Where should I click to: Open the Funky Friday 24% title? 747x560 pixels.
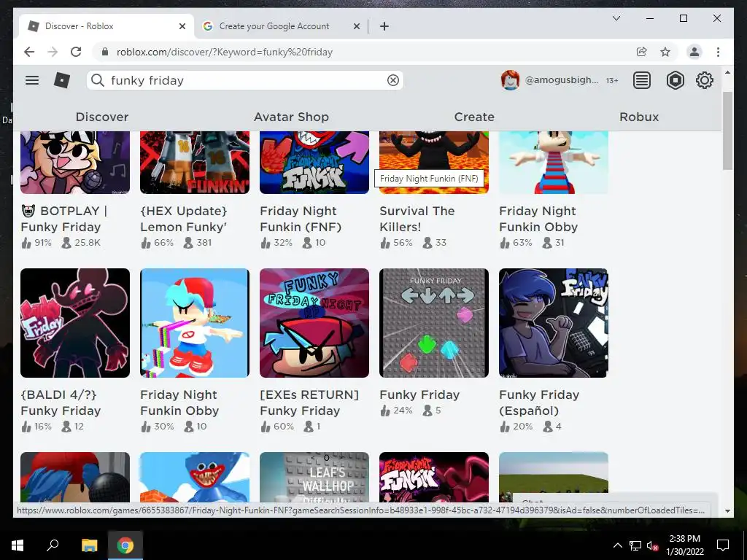(x=419, y=394)
